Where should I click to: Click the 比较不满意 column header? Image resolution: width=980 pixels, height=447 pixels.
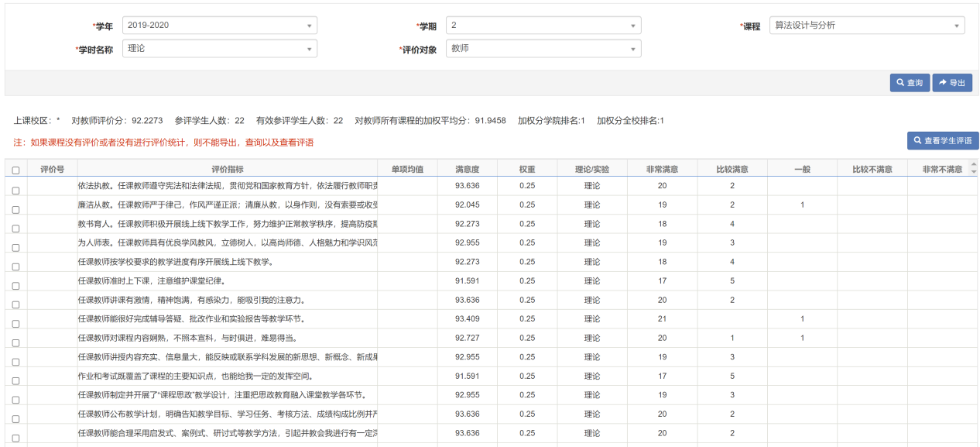point(872,169)
